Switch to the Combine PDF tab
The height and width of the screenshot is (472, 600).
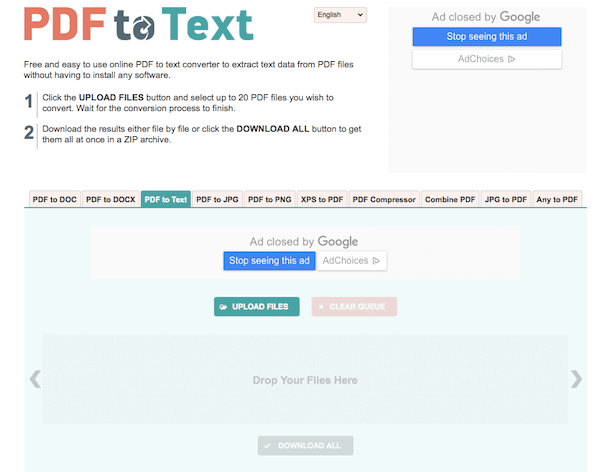pyautogui.click(x=450, y=199)
